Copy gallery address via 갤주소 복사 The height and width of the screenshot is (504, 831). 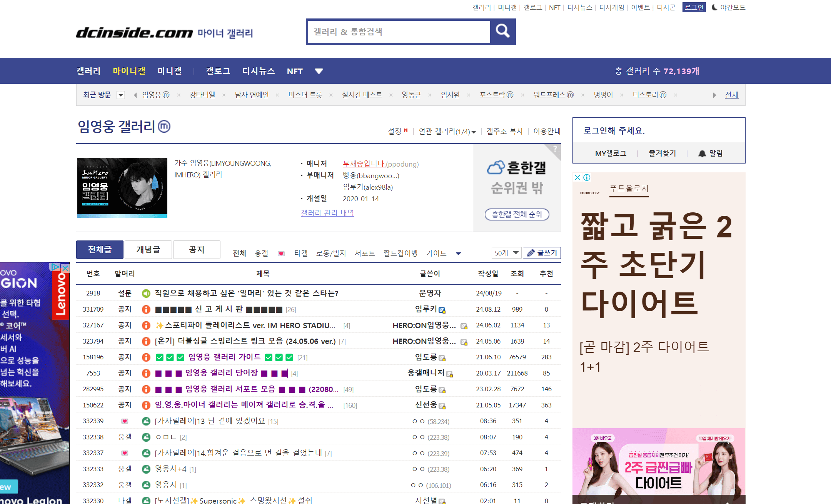[x=504, y=131]
